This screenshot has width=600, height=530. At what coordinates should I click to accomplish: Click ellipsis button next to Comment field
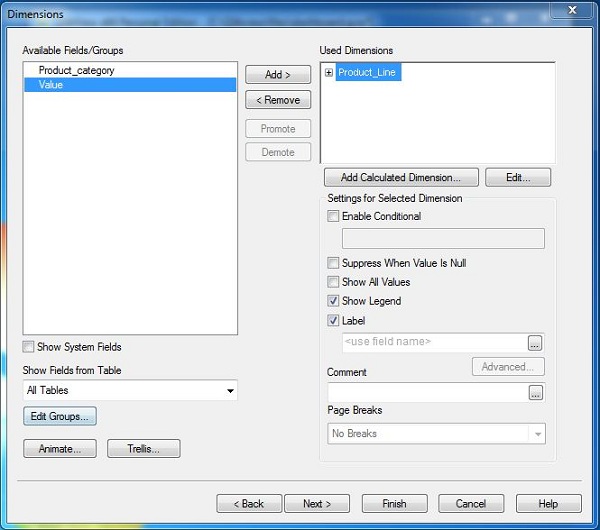coord(536,393)
